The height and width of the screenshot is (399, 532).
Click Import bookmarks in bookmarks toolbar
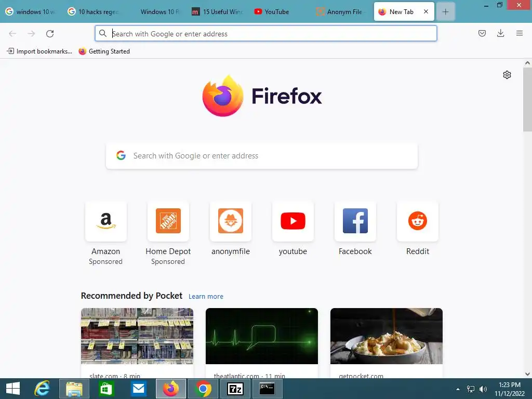tap(39, 51)
